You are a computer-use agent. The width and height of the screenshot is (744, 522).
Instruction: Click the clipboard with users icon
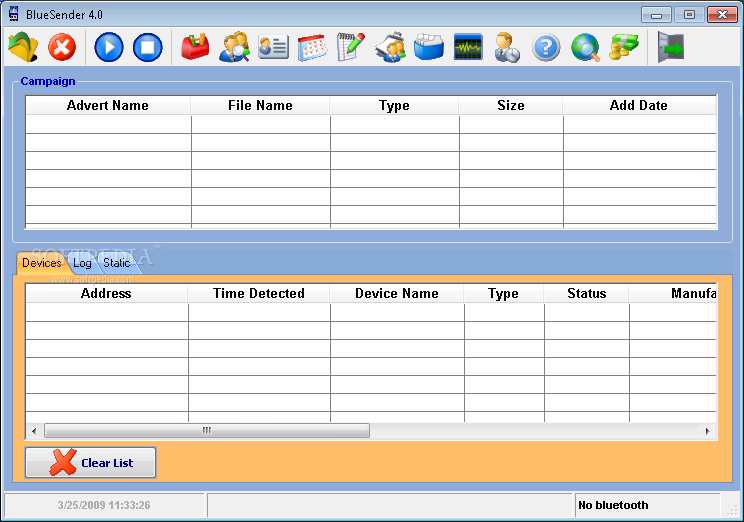pyautogui.click(x=390, y=47)
